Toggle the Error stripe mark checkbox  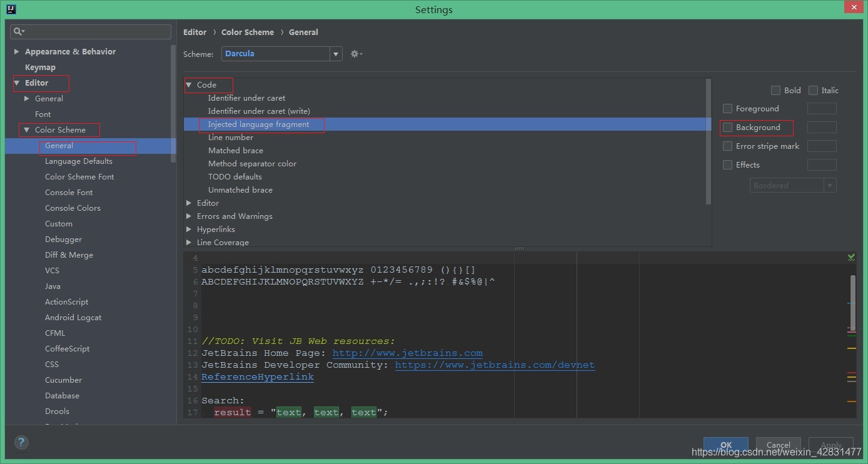coord(727,146)
